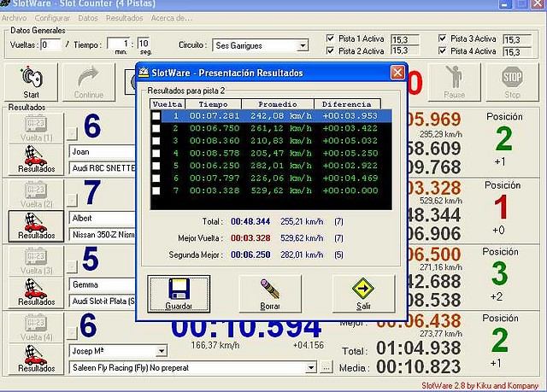The height and width of the screenshot is (392, 547).
Task: Select lap 5 time 00:06.250 row
Action: [271, 166]
